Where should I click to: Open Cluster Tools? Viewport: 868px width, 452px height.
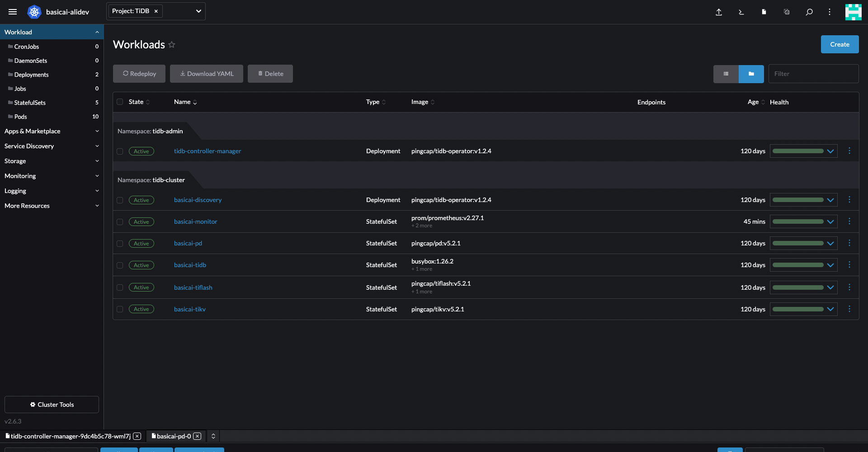pos(52,405)
